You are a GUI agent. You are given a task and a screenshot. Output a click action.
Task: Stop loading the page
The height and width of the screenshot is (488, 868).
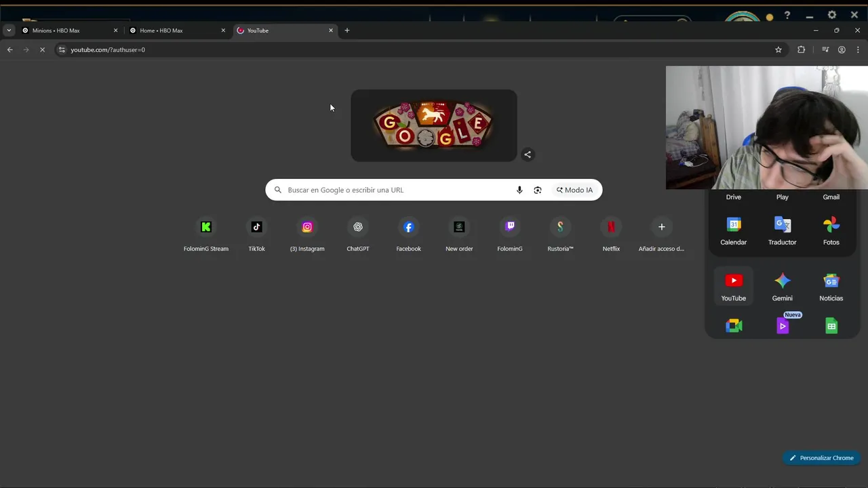coord(42,49)
